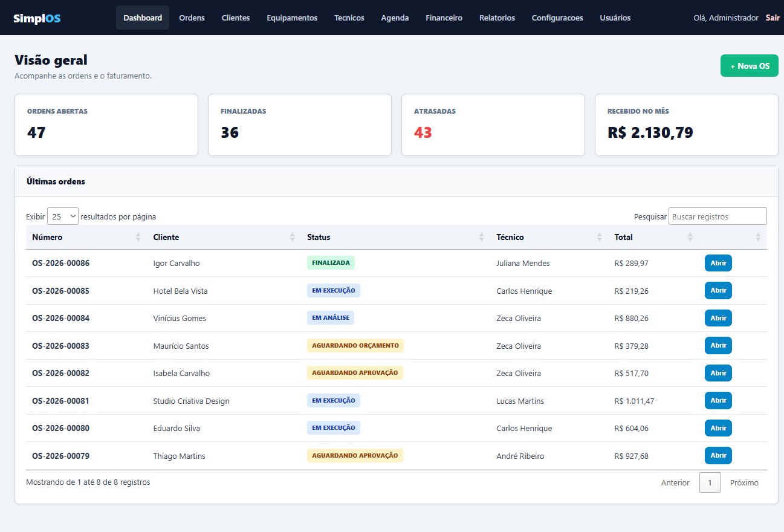Viewport: 784px width, 532px height.
Task: Open the Usuários menu item
Action: 615,18
